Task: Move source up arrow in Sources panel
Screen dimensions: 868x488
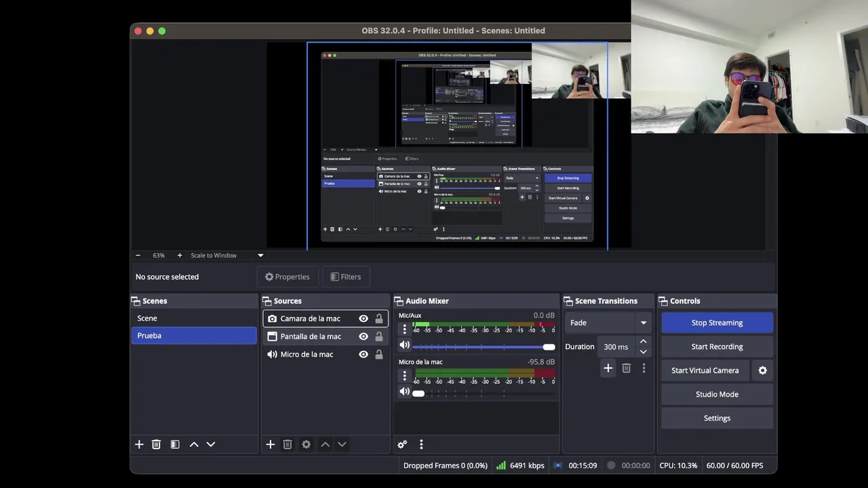Action: click(325, 445)
